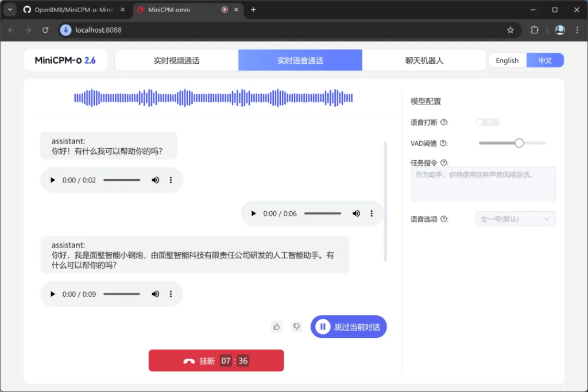Open more options for 0:09 audio
Screen dimensions: 588x392
coord(171,294)
